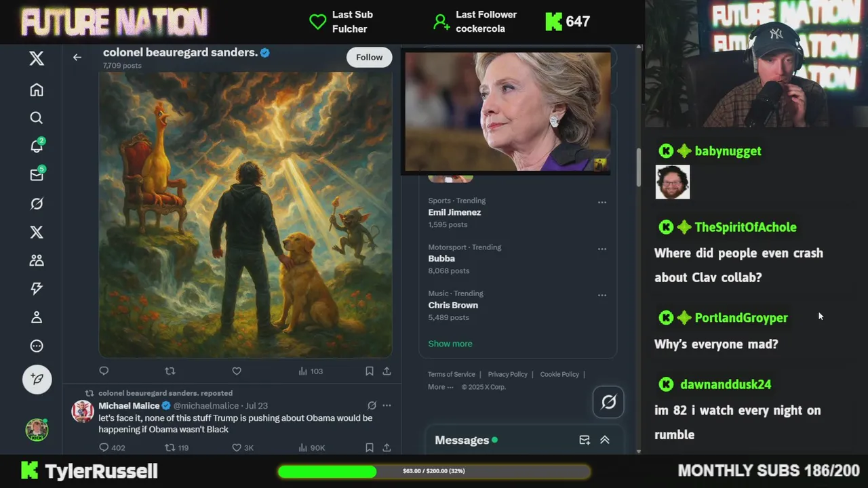View analytics showing 103 views
The image size is (868, 488).
coord(311,371)
